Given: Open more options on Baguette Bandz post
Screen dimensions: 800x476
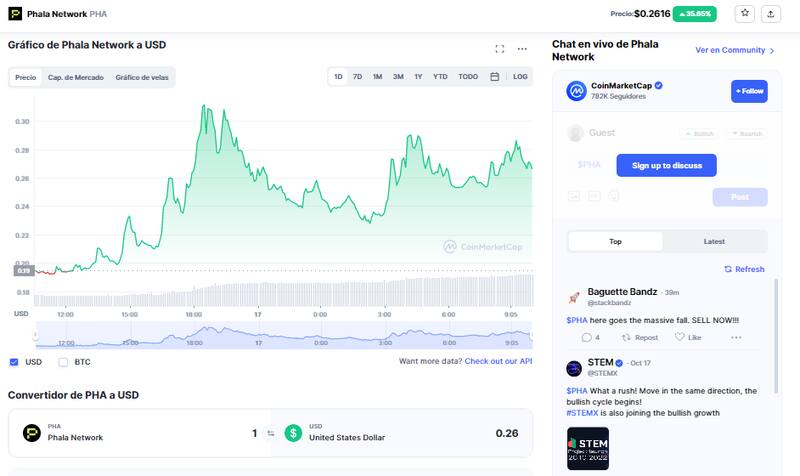Looking at the screenshot, I should (737, 337).
